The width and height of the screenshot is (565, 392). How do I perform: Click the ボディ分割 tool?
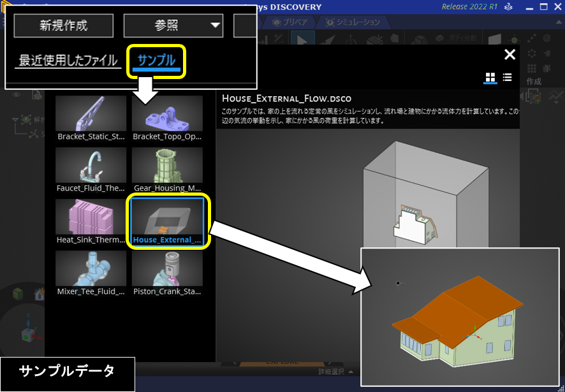(x=456, y=38)
